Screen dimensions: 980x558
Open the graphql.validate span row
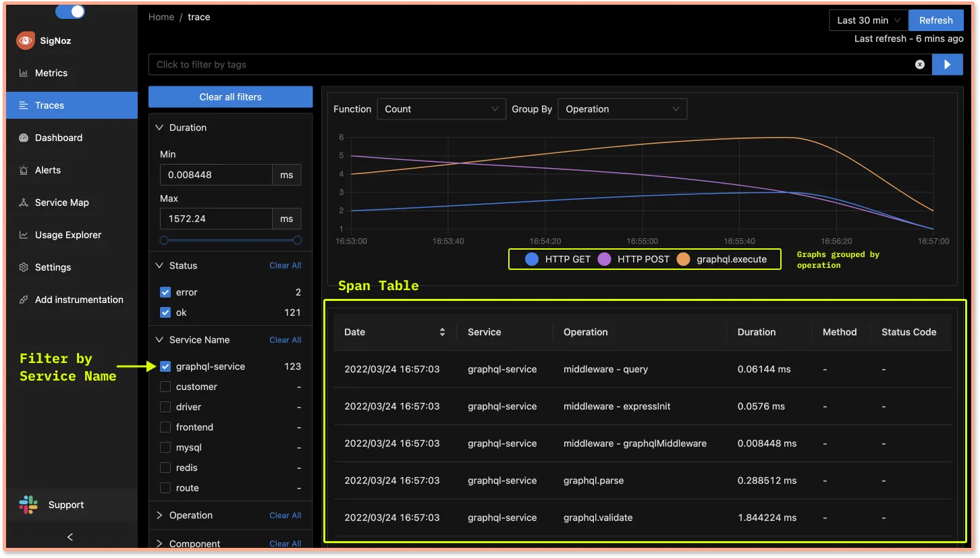(x=642, y=518)
